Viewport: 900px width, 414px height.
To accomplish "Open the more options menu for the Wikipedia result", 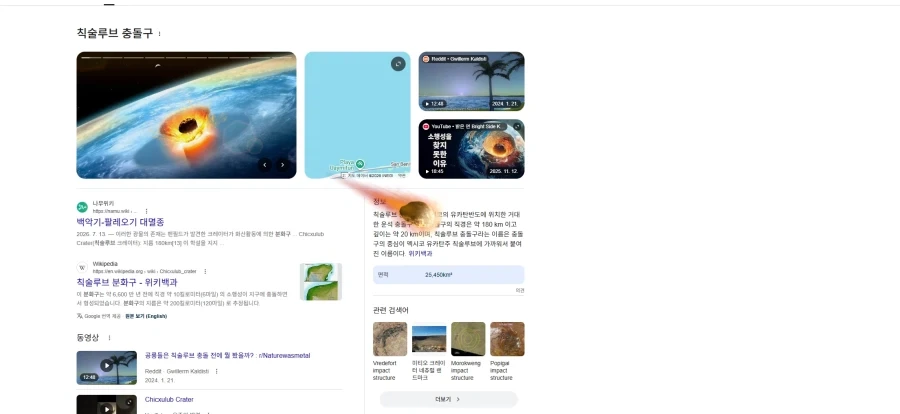I will 205,272.
